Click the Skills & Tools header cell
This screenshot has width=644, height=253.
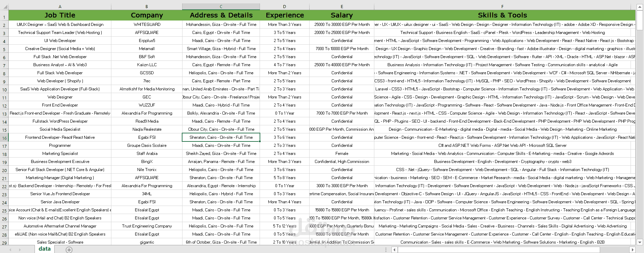click(502, 15)
